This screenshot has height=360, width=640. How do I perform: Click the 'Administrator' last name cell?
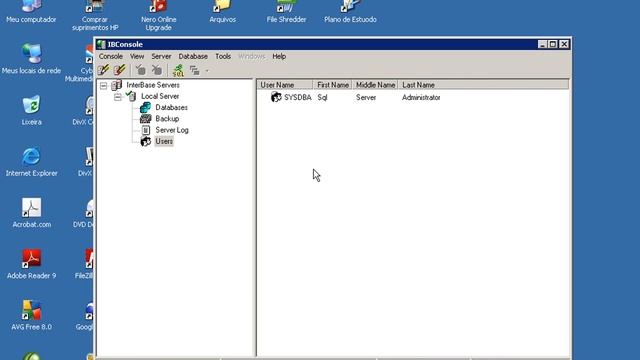click(421, 98)
